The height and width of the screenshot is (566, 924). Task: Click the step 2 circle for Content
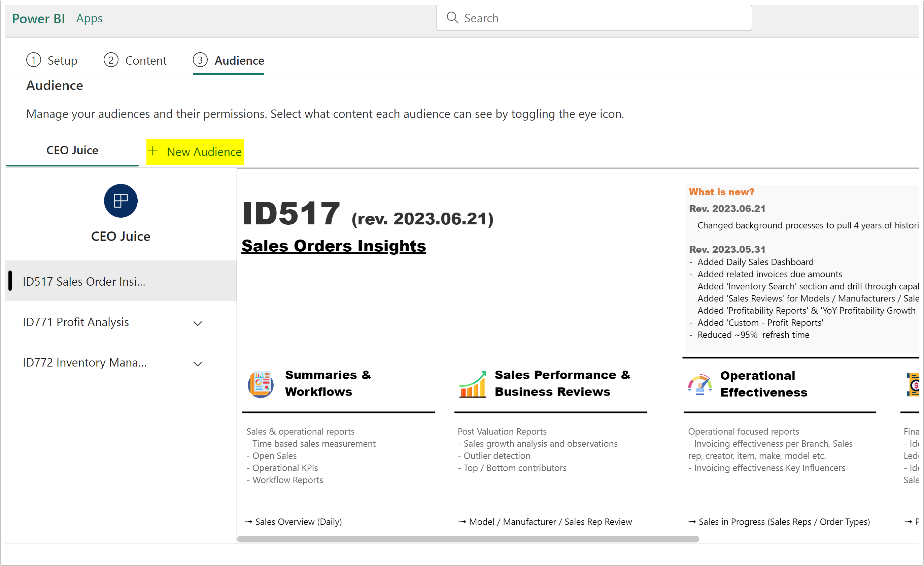click(111, 60)
